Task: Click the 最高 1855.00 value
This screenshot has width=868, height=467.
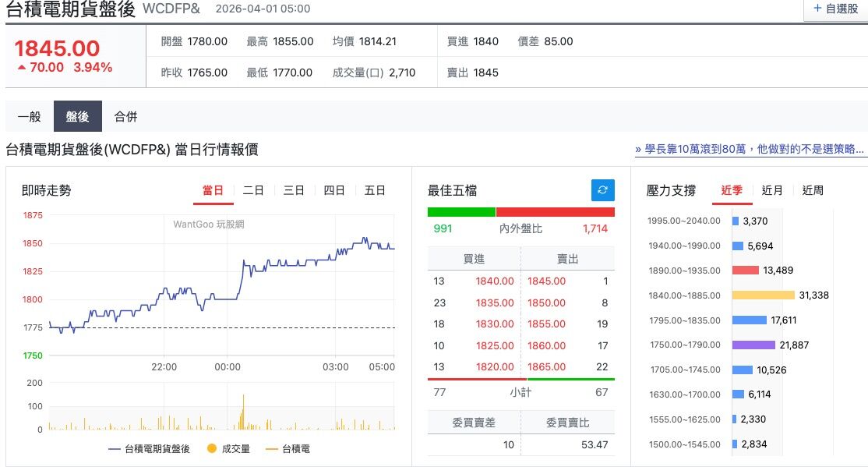Action: pos(293,41)
